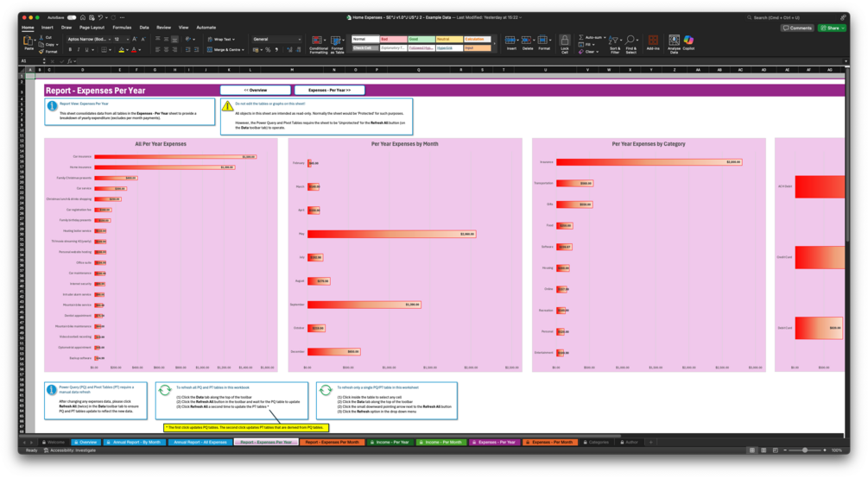The width and height of the screenshot is (868, 478).
Task: Switch to Page Layout view in status bar
Action: click(x=763, y=450)
